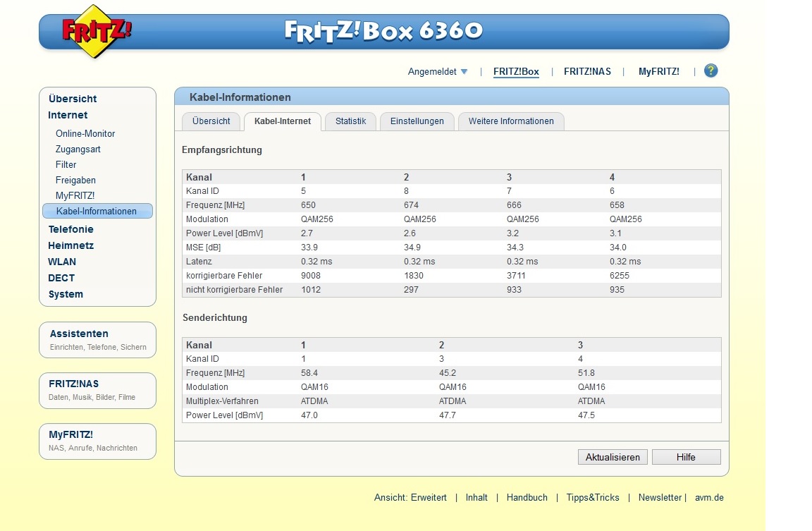Click the Hilfe button
The image size is (812, 531).
686,457
